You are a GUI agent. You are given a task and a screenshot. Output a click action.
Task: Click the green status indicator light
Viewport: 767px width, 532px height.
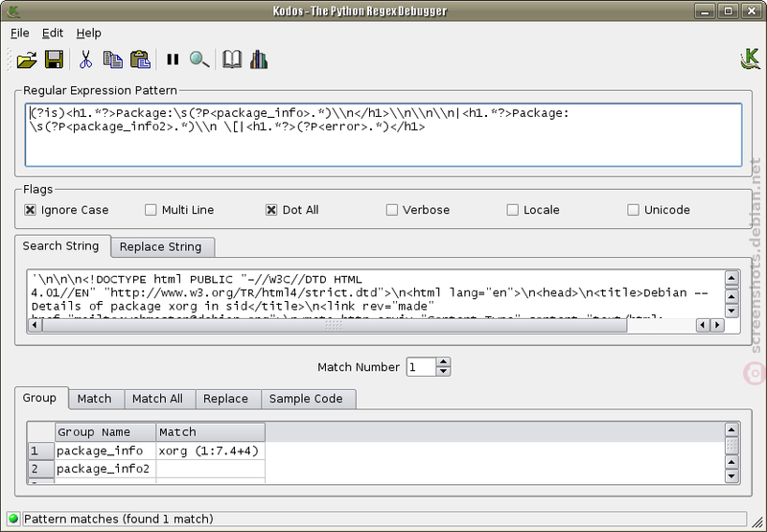[13, 519]
